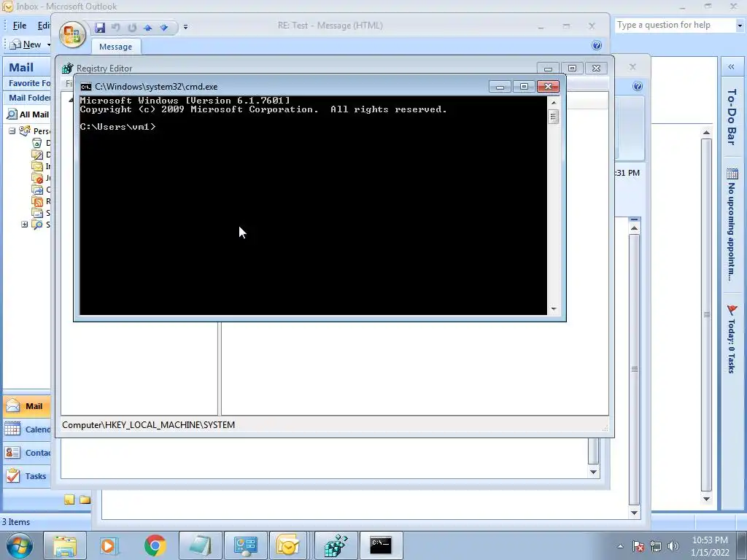Image resolution: width=747 pixels, height=560 pixels.
Task: Open the dropdown arrow next to New
Action: coord(48,44)
